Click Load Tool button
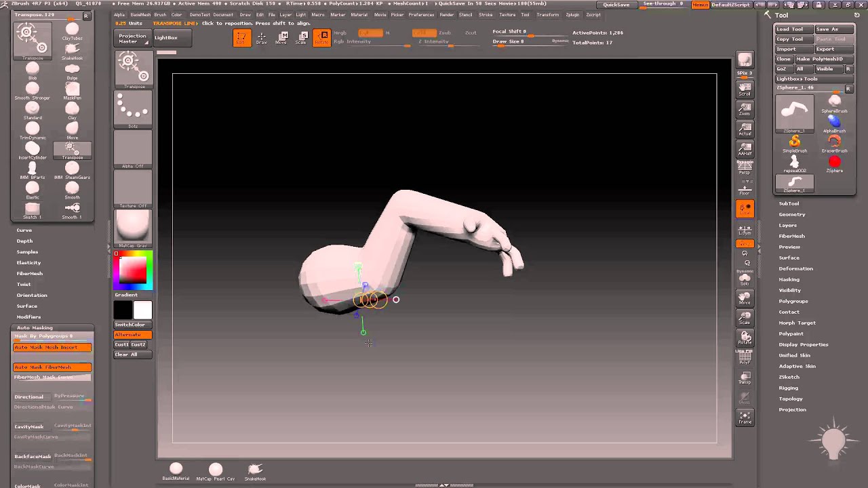 coord(793,29)
